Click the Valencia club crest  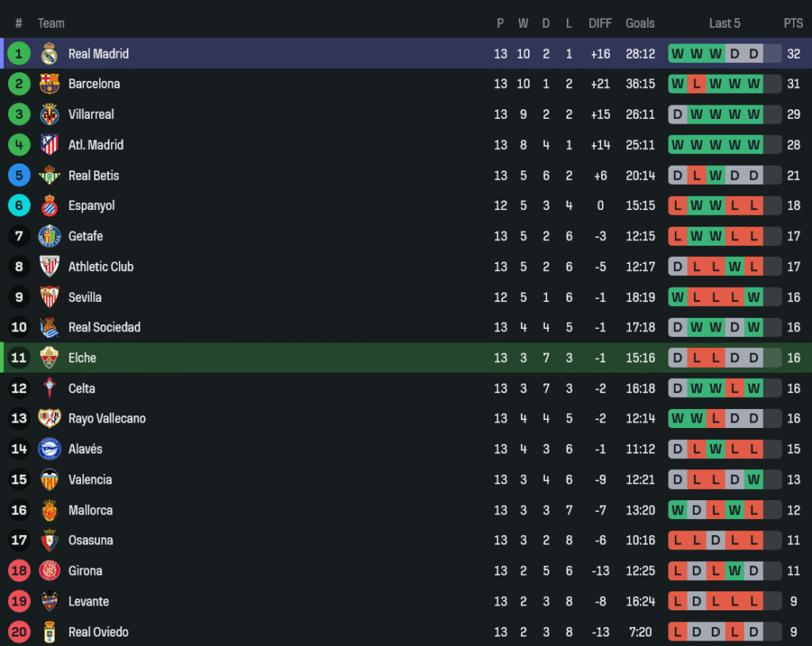point(49,480)
